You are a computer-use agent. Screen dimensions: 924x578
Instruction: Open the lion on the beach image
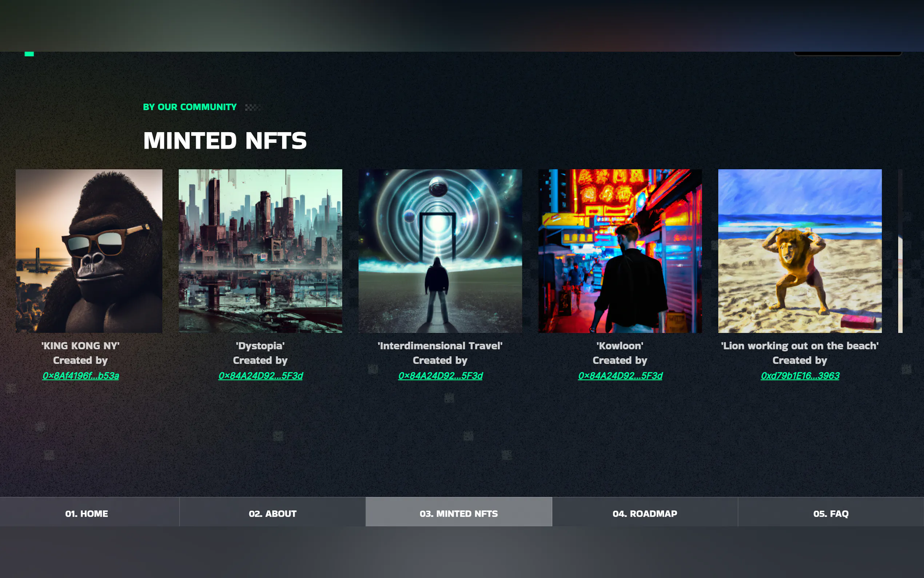pyautogui.click(x=800, y=251)
